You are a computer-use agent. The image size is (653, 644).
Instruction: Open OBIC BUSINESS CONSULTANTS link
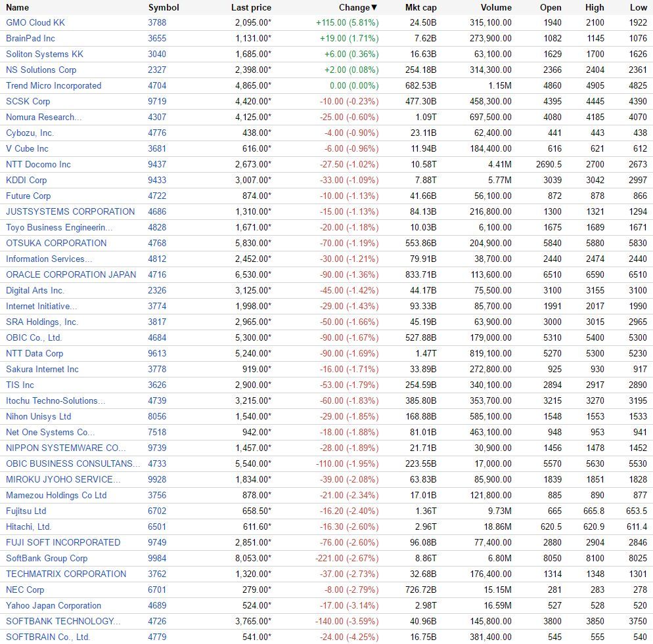pyautogui.click(x=73, y=464)
